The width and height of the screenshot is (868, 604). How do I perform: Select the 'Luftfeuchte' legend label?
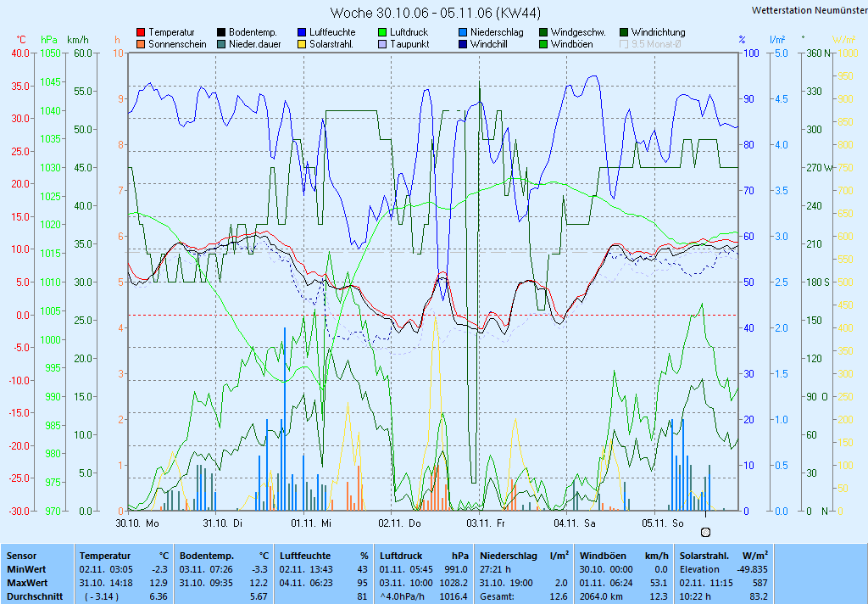click(332, 33)
